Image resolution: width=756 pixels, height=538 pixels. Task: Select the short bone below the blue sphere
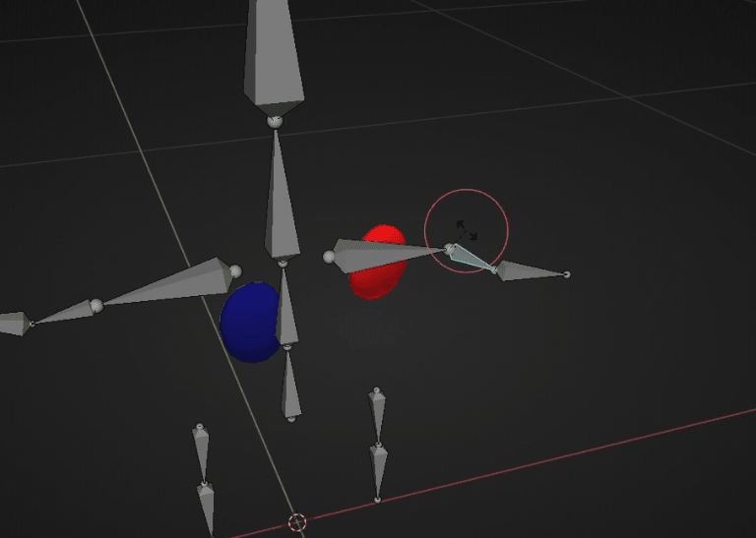coord(290,387)
